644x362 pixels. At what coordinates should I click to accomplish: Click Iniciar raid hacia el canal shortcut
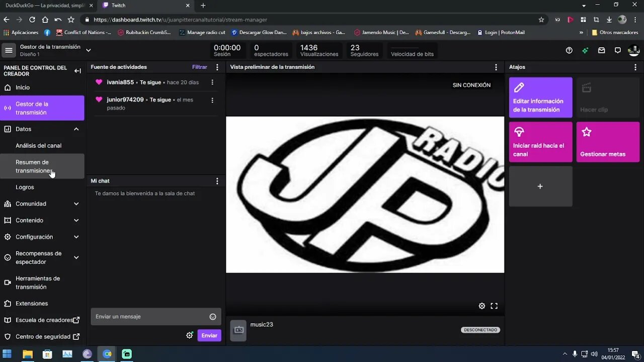click(x=540, y=142)
